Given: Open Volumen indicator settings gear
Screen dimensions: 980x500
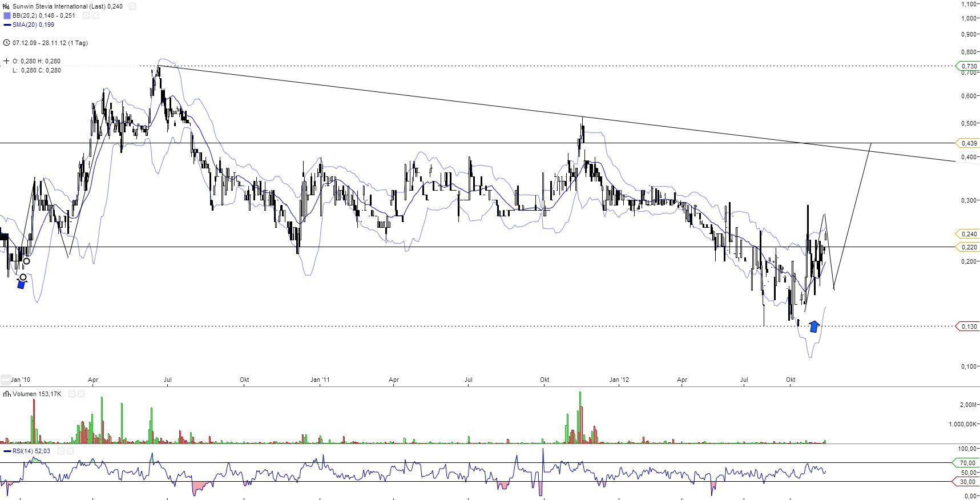Looking at the screenshot, I should click(x=72, y=394).
